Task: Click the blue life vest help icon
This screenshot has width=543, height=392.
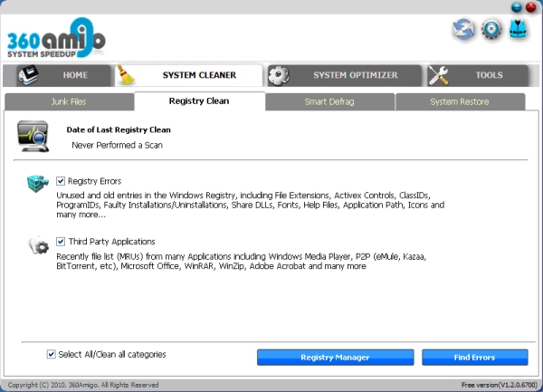Action: coord(518,29)
